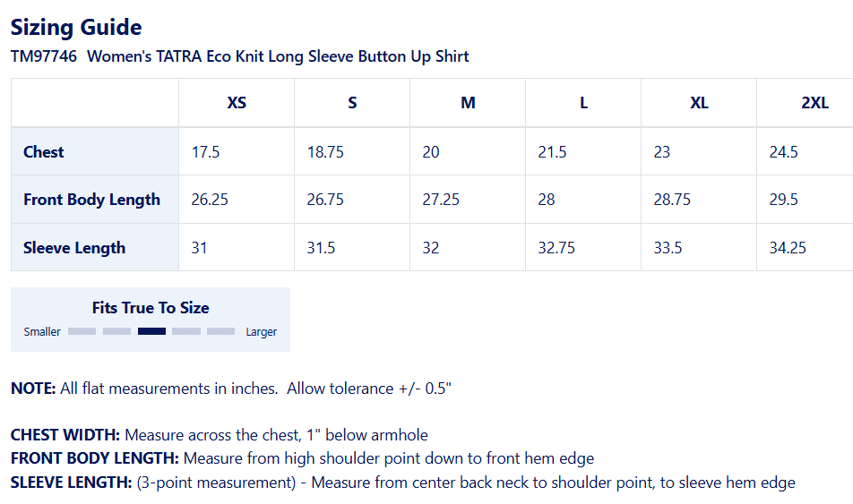Click the XS size column header
853x504 pixels.
(x=237, y=103)
